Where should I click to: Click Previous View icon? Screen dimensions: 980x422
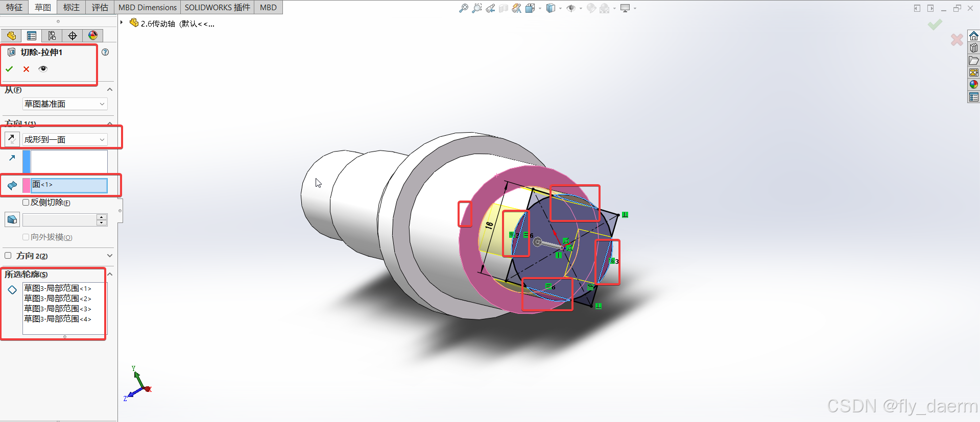click(x=490, y=8)
